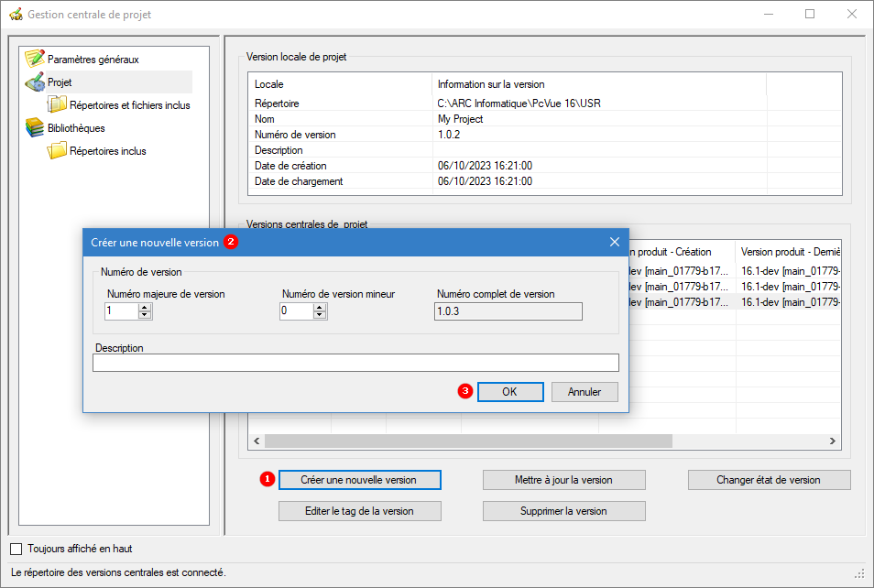This screenshot has width=874, height=588.
Task: Click the Projet gear icon
Action: tap(35, 82)
